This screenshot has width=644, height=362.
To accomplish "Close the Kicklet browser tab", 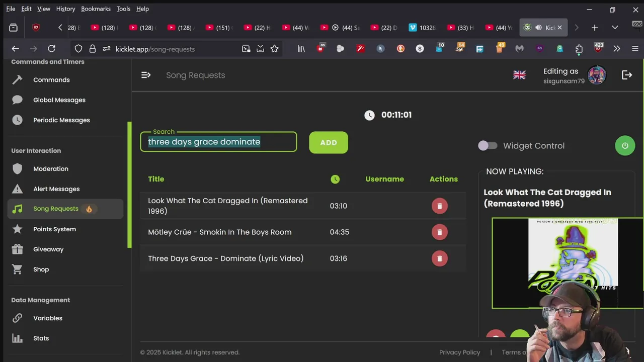I will [559, 28].
